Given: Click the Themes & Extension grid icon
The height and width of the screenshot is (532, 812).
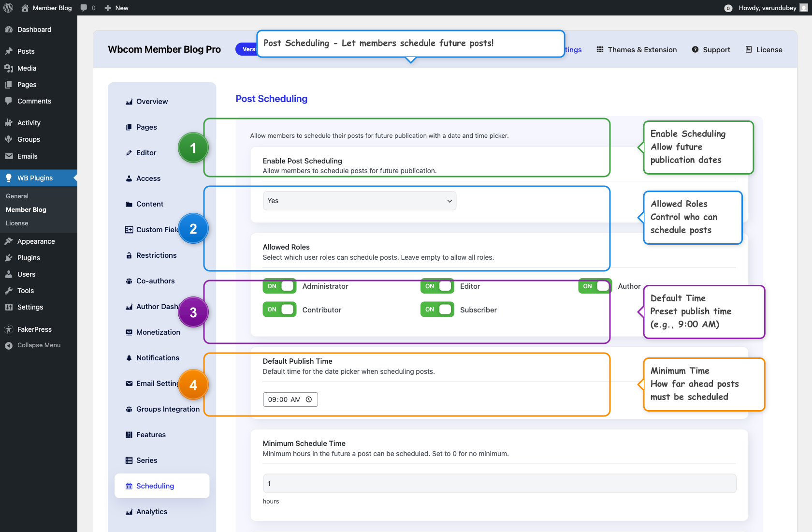Looking at the screenshot, I should (x=600, y=49).
